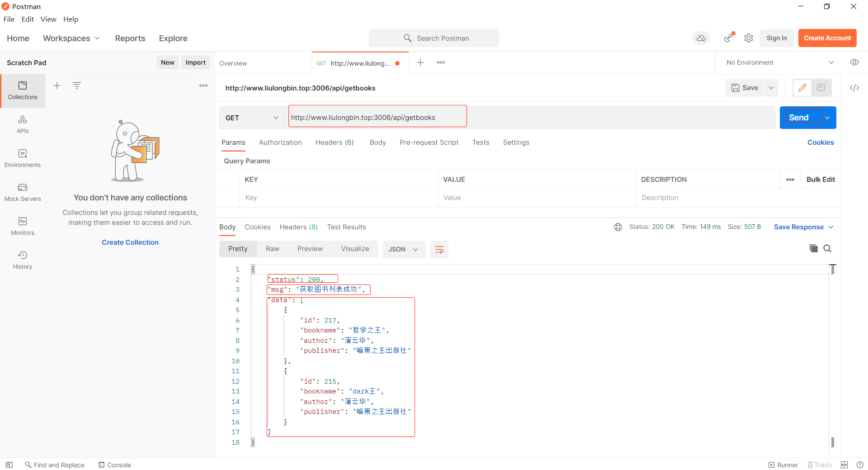Screen dimensions: 868x470
Task: Expand the Save Response dropdown
Action: click(x=804, y=227)
